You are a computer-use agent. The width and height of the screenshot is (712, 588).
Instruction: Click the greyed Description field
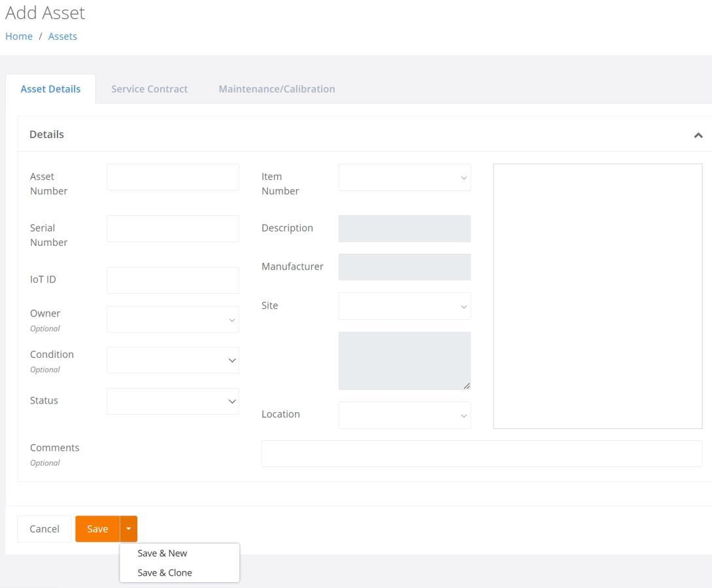click(x=404, y=228)
